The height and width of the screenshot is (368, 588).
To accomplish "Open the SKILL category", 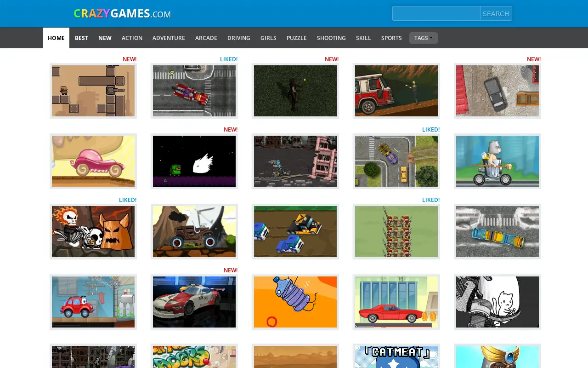I will coord(363,38).
